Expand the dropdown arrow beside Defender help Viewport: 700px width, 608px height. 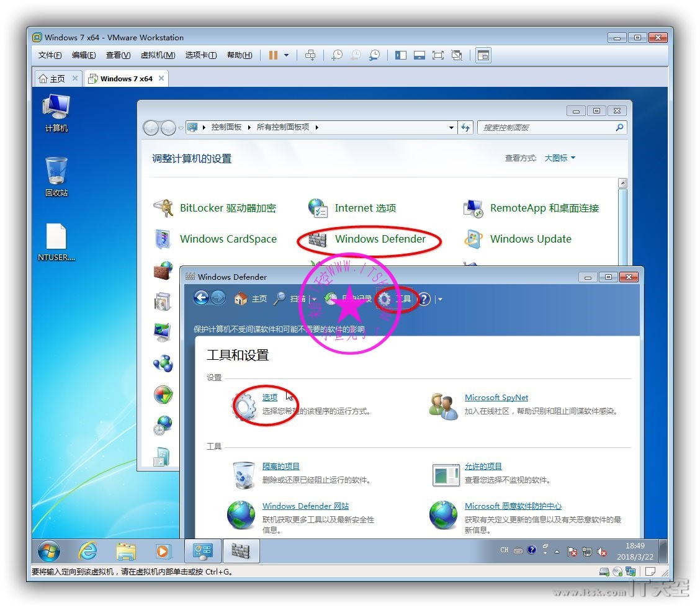(440, 299)
